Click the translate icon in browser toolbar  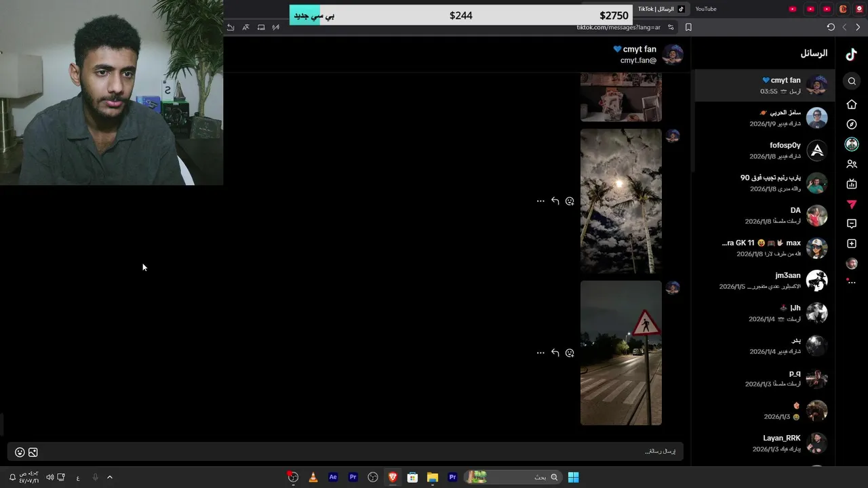245,27
